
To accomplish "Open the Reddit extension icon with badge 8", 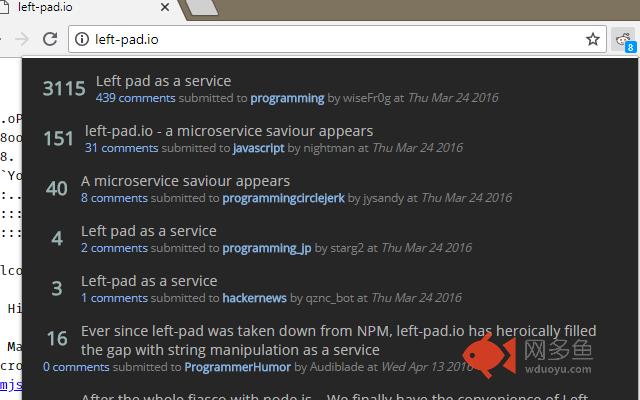I will coord(624,40).
